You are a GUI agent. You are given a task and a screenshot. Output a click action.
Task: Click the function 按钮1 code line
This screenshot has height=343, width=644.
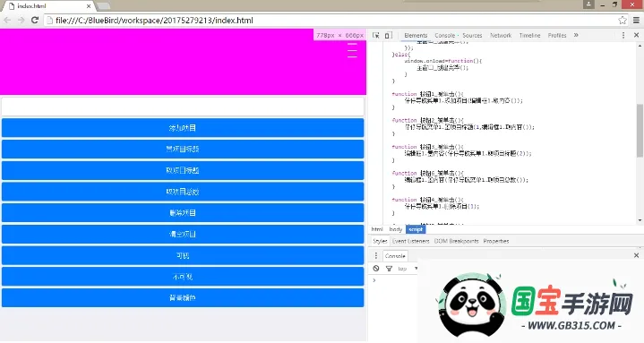click(427, 94)
